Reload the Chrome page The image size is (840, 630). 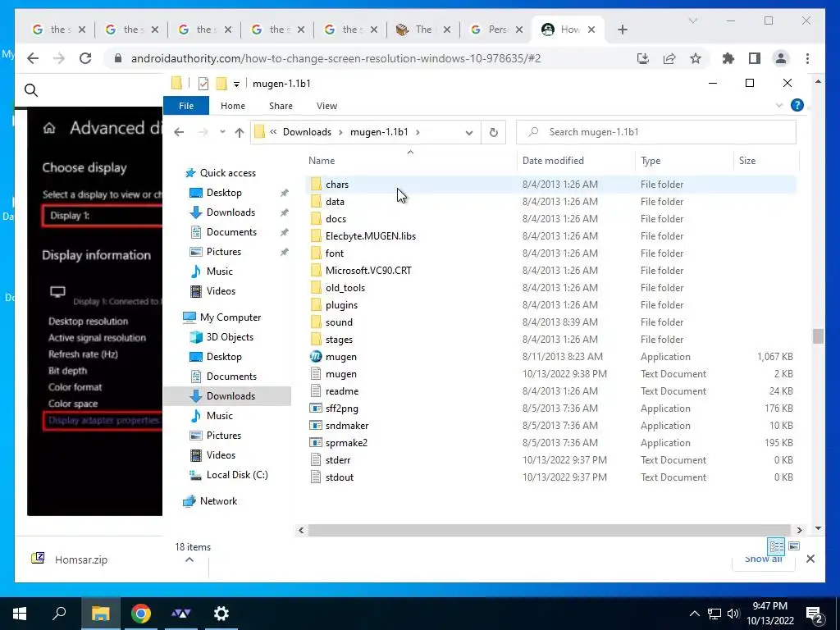click(85, 58)
